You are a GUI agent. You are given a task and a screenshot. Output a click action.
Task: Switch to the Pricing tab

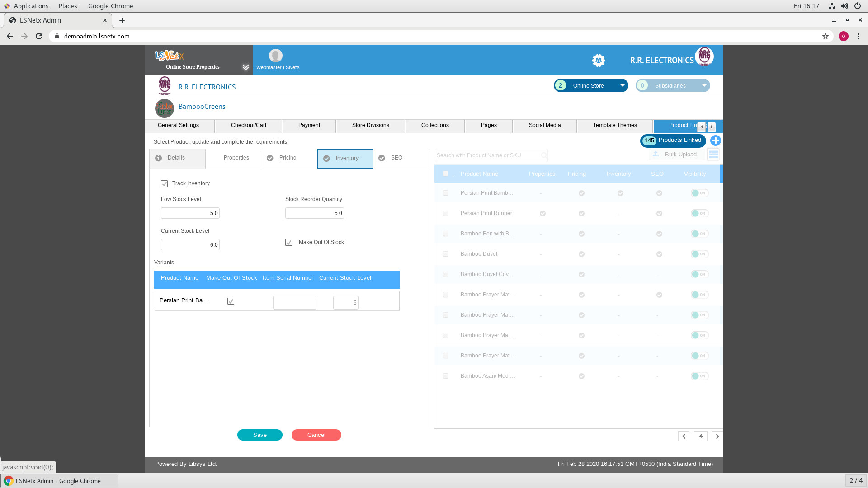pos(288,158)
